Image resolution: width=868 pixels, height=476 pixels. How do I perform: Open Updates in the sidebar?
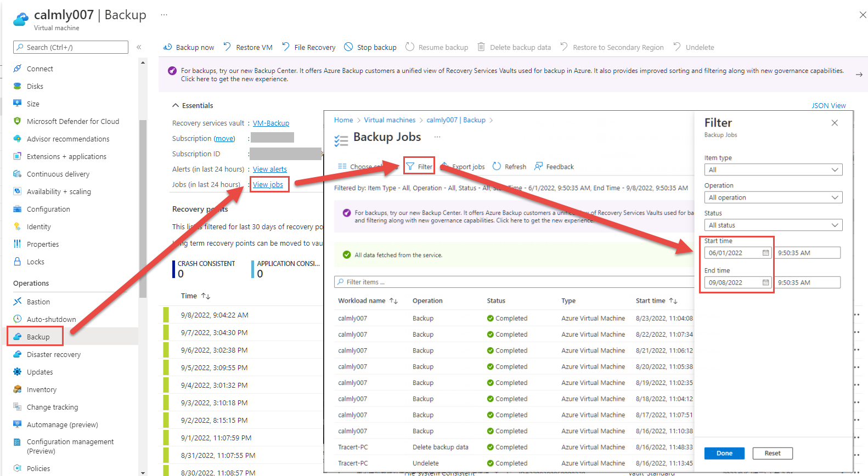pyautogui.click(x=40, y=372)
